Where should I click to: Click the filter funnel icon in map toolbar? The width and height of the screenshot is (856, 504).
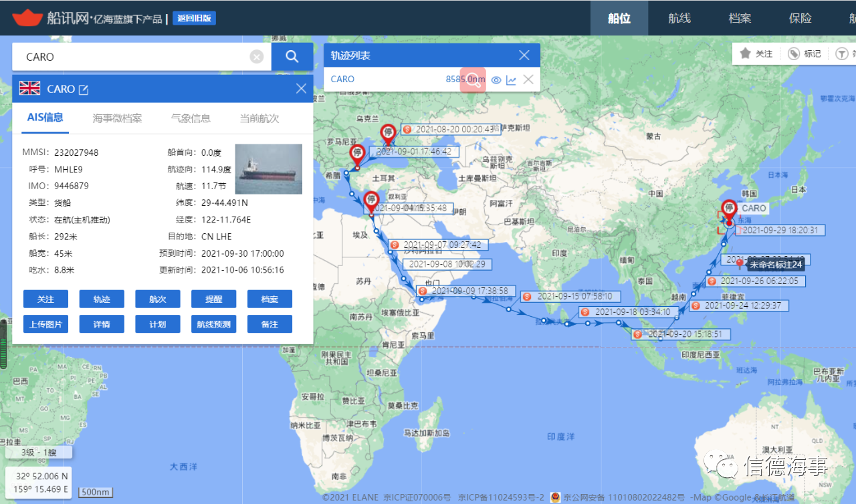pyautogui.click(x=842, y=53)
